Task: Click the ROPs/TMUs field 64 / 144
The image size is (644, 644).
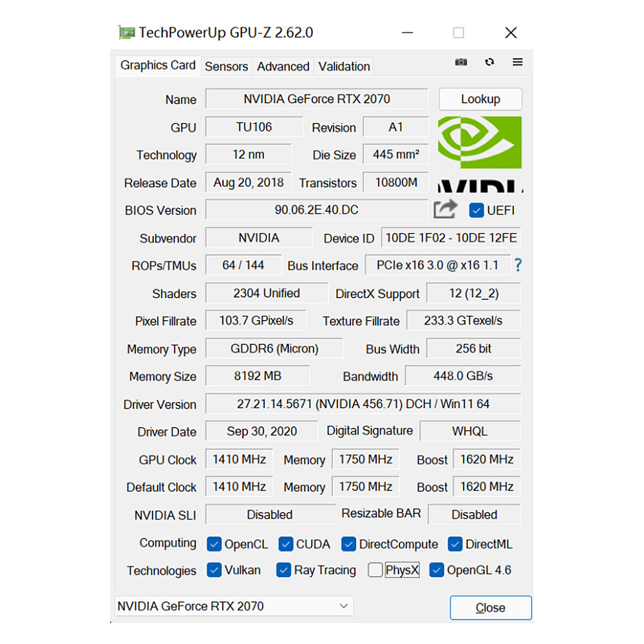Action: (243, 265)
